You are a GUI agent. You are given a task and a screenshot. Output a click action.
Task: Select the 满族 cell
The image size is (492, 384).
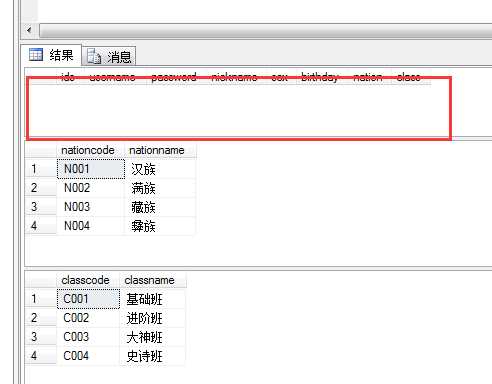coord(160,188)
